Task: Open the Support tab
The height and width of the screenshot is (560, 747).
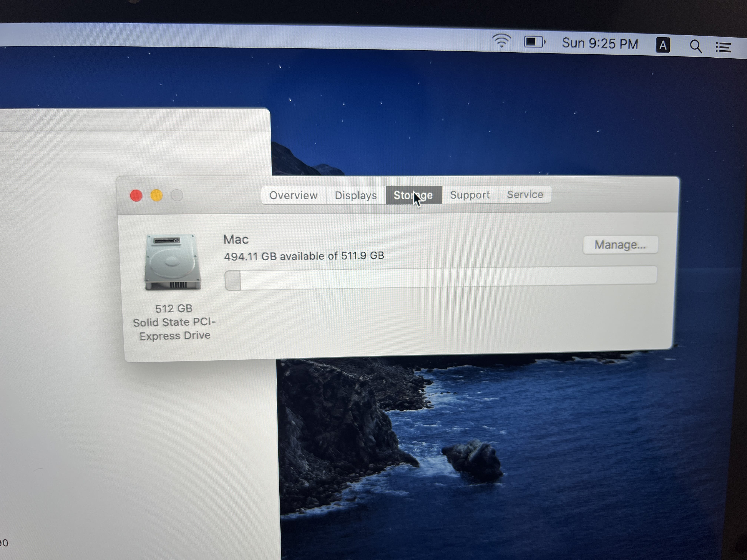Action: [x=470, y=195]
